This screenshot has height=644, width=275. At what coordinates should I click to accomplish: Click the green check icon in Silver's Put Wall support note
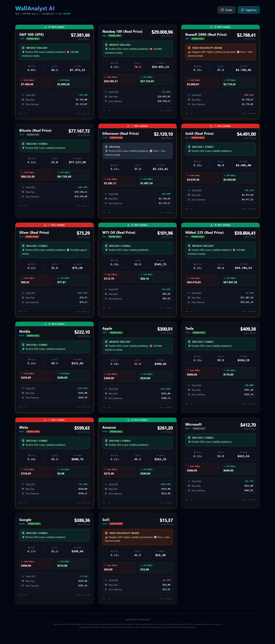point(68,250)
